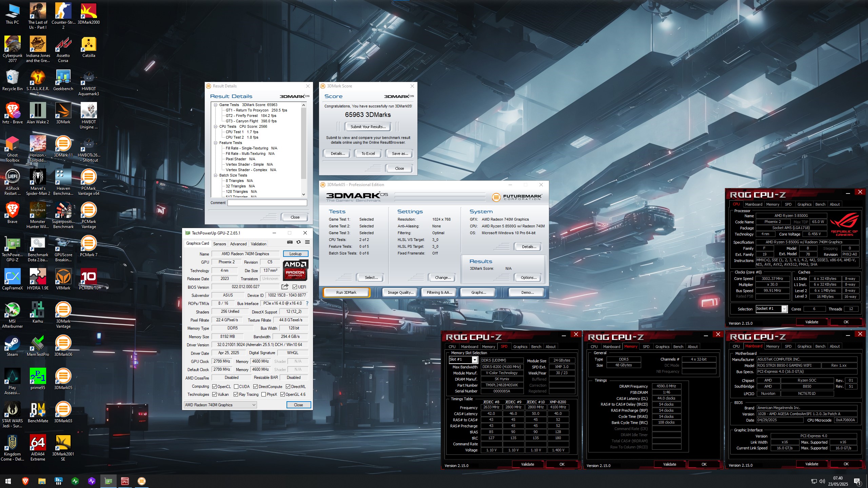Open 3DMark05 desktop icon
This screenshot has width=868, height=488.
pos(63,379)
